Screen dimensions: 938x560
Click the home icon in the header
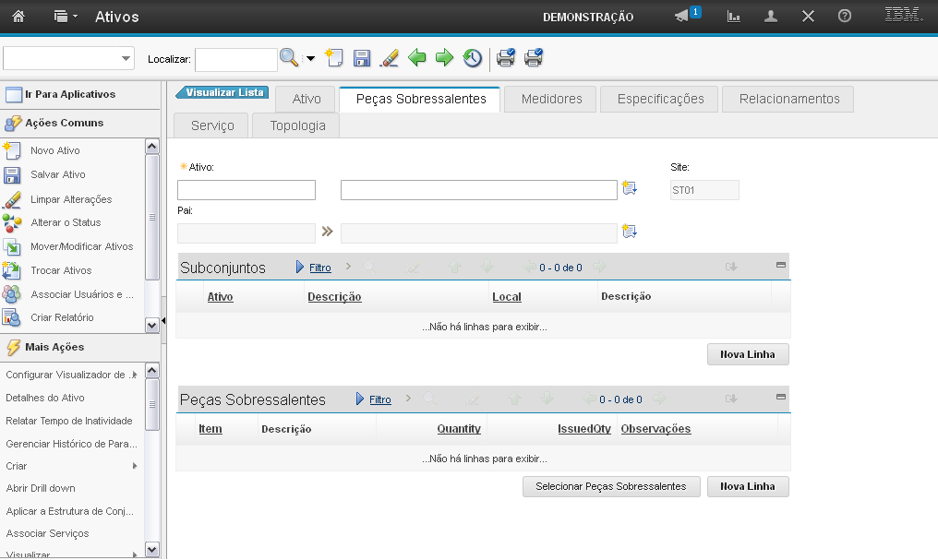(18, 17)
